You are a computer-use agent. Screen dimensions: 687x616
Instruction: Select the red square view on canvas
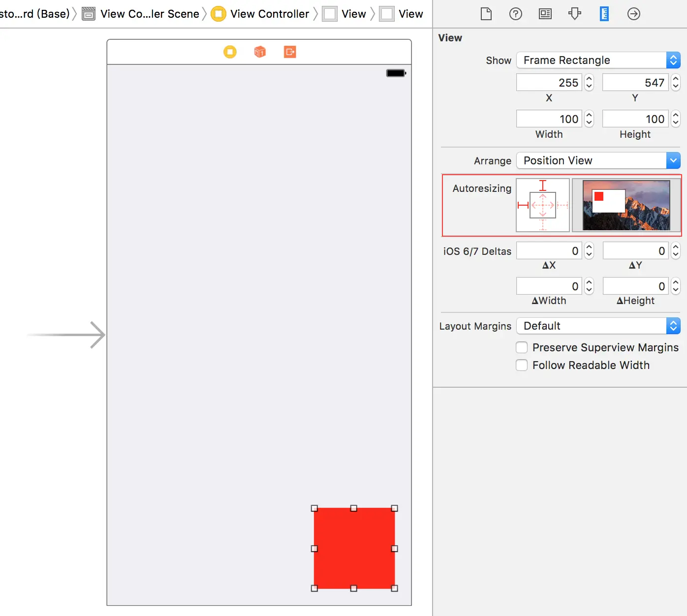point(354,548)
